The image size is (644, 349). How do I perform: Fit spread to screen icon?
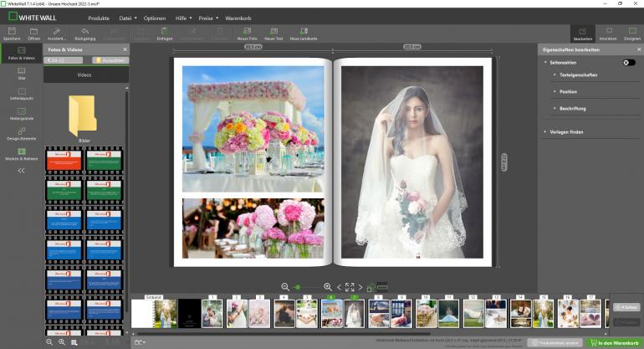[x=350, y=287]
